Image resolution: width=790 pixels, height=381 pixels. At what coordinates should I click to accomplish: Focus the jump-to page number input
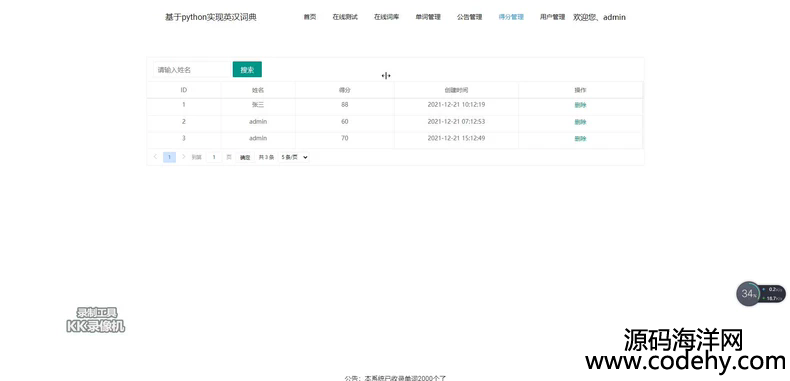[214, 157]
